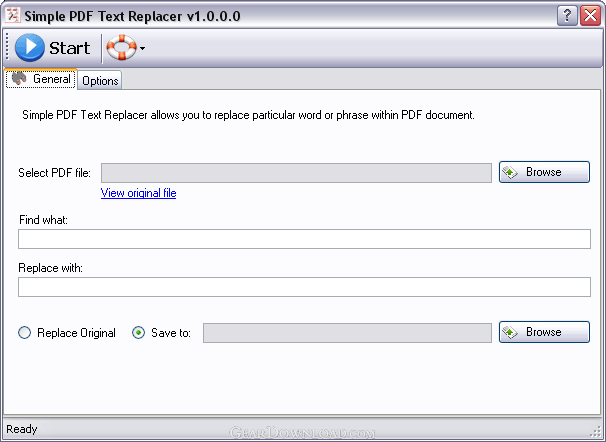Click the lifebuoy help icon
Viewport: 606px width, 442px height.
click(x=121, y=48)
